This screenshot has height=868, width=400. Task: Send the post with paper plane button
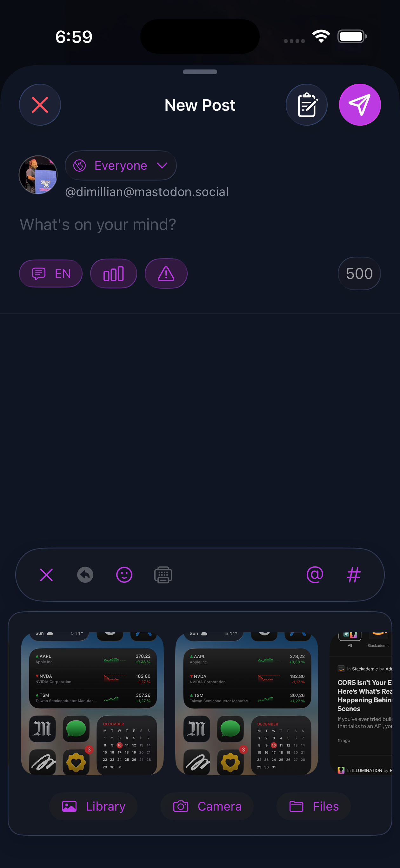coord(360,105)
